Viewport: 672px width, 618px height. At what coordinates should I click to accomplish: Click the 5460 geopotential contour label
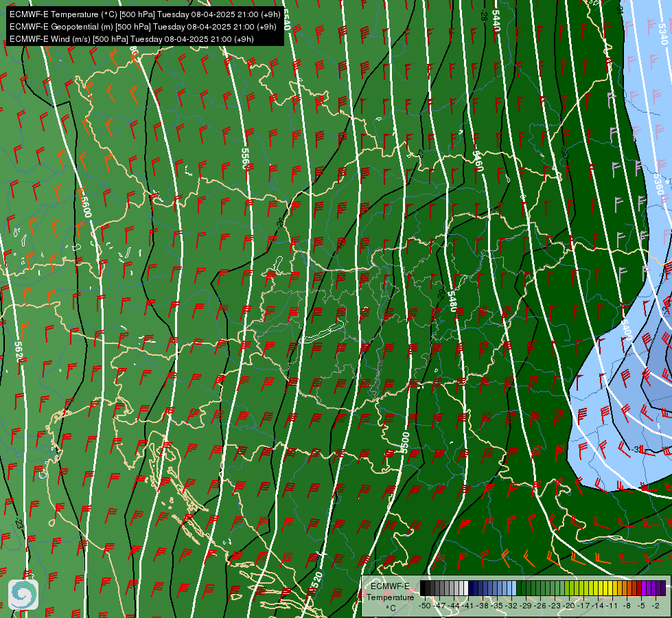[x=478, y=161]
